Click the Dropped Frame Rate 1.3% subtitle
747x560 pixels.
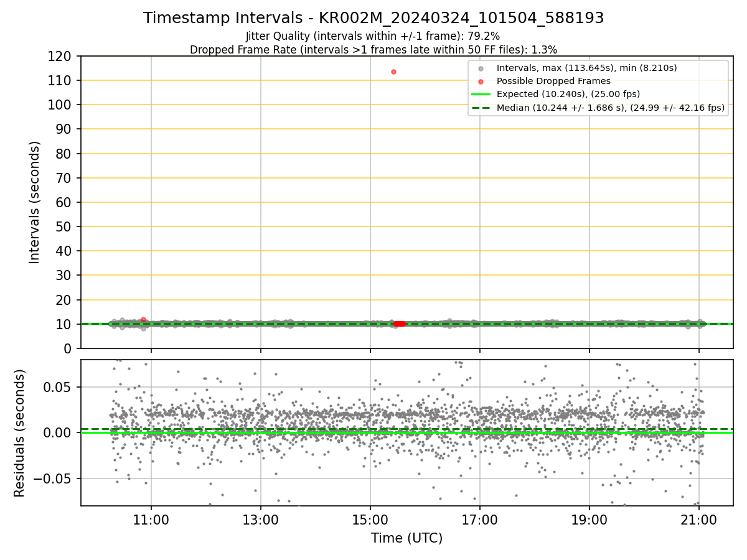(x=374, y=49)
